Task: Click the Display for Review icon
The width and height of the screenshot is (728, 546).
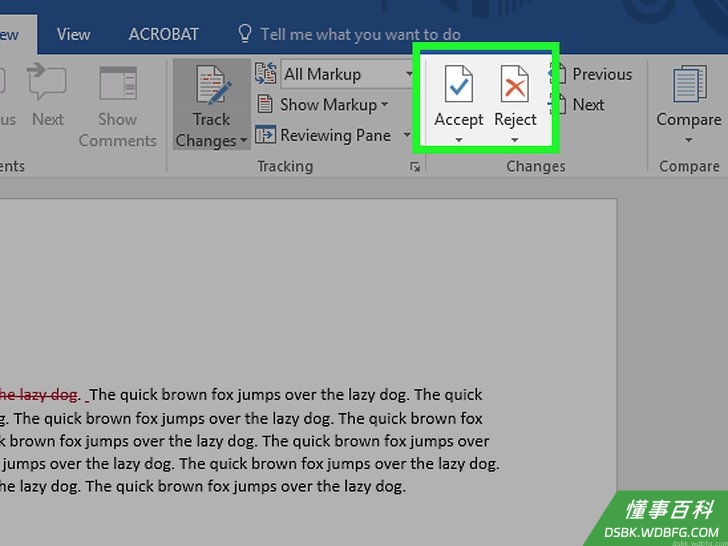Action: pos(266,74)
